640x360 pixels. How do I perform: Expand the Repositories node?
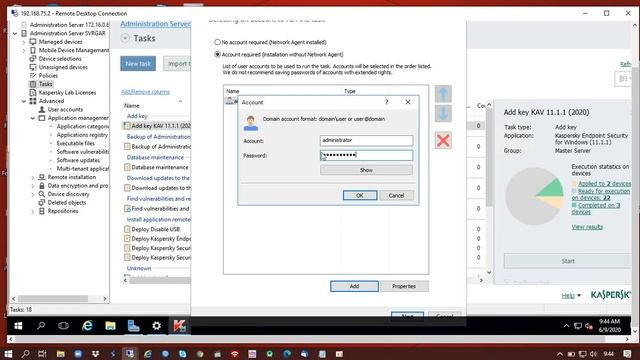pyautogui.click(x=33, y=211)
